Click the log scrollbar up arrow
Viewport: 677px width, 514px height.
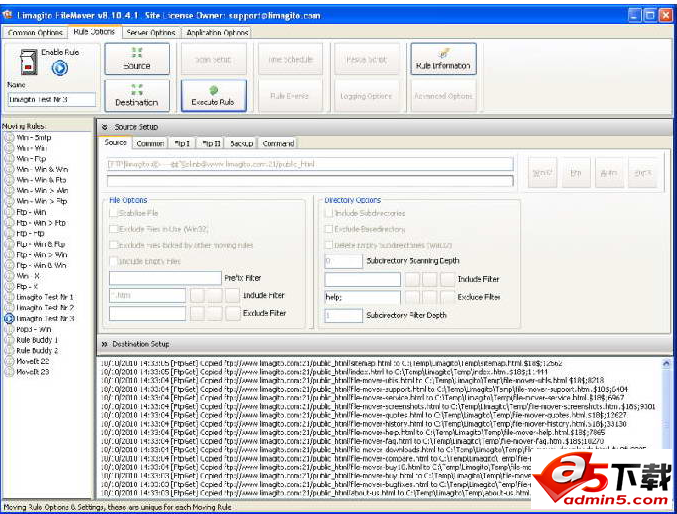(666, 364)
